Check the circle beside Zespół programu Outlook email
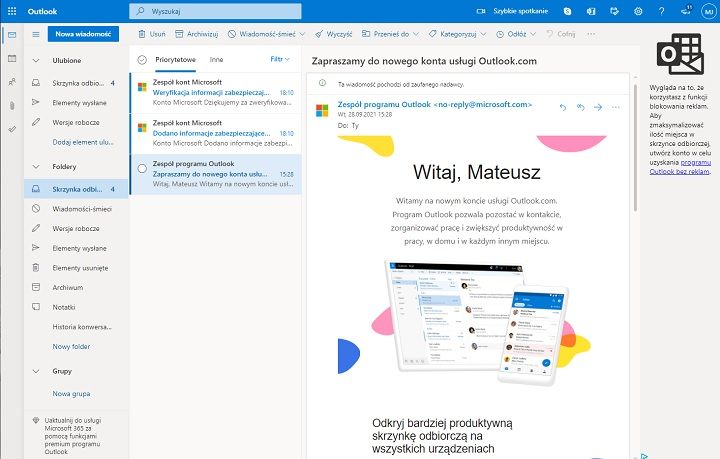The image size is (720, 459). 142,167
